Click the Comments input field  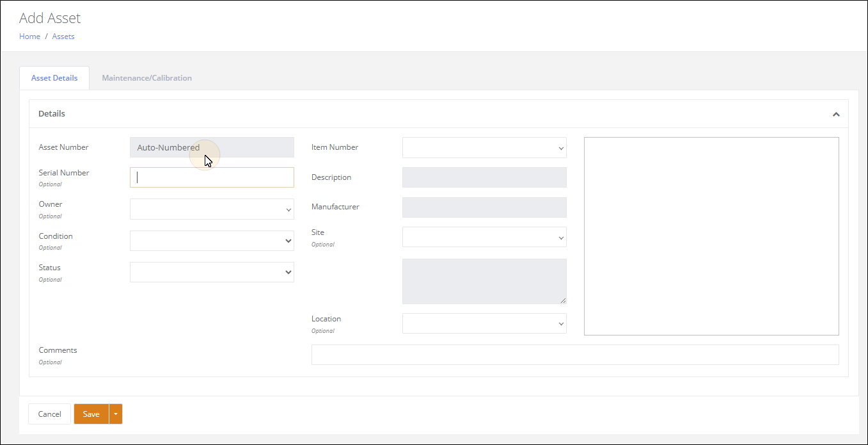575,355
